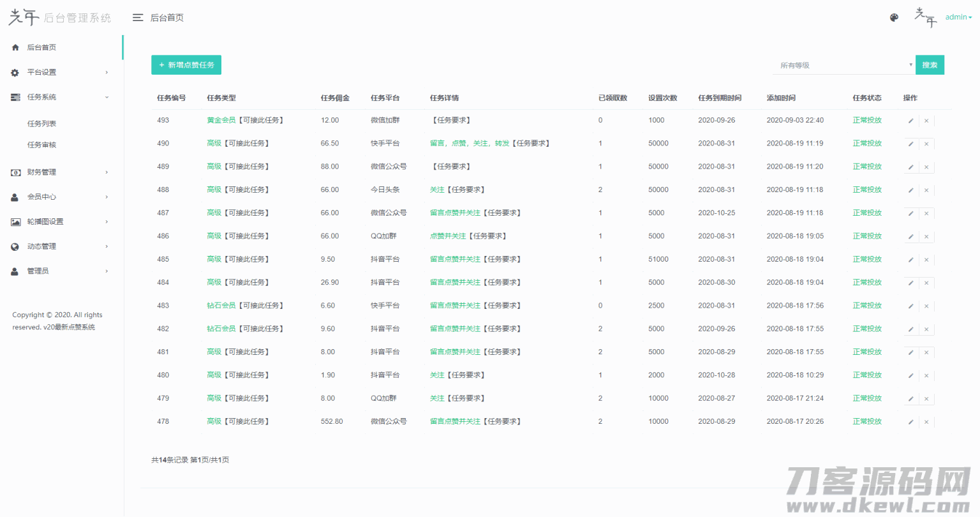Expand the 财务管理 sidebar menu
Viewport: 980px width, 517px height.
(x=59, y=172)
